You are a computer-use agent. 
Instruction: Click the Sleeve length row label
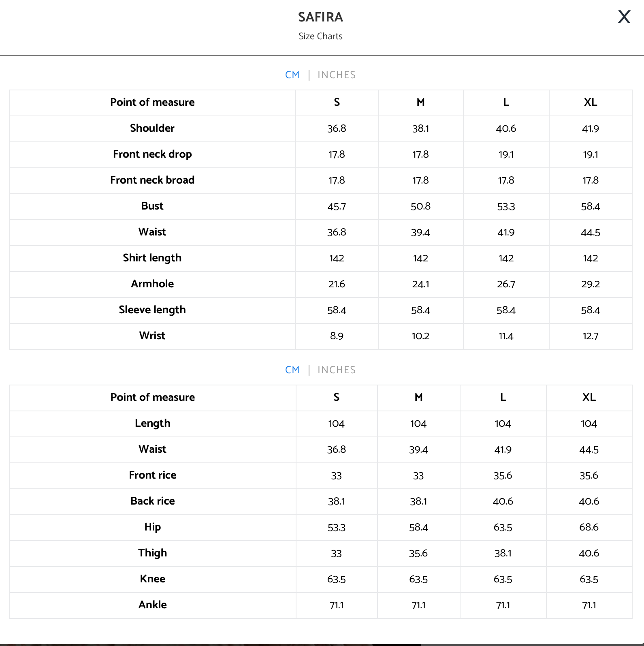(152, 310)
